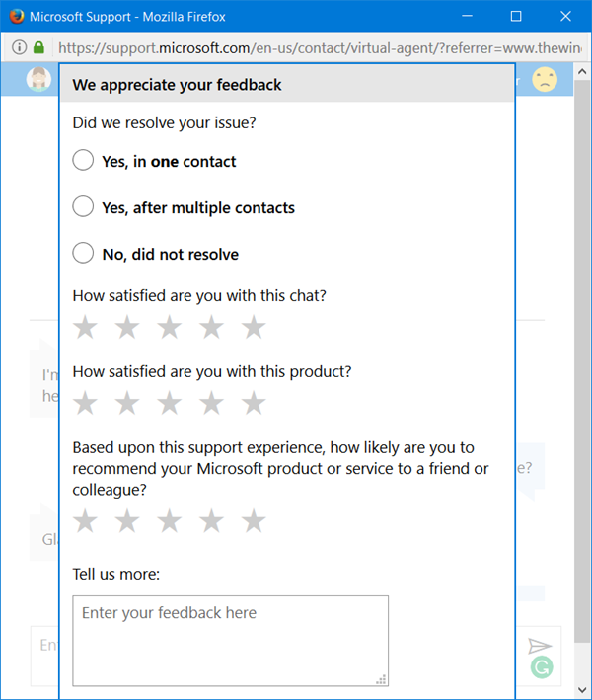Rate this chat five stars

point(254,327)
